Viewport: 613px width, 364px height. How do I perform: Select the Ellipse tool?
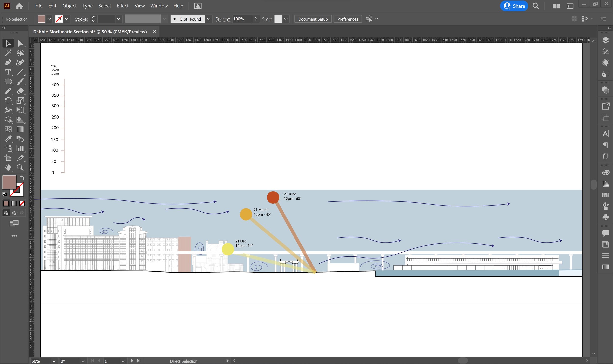coord(8,81)
